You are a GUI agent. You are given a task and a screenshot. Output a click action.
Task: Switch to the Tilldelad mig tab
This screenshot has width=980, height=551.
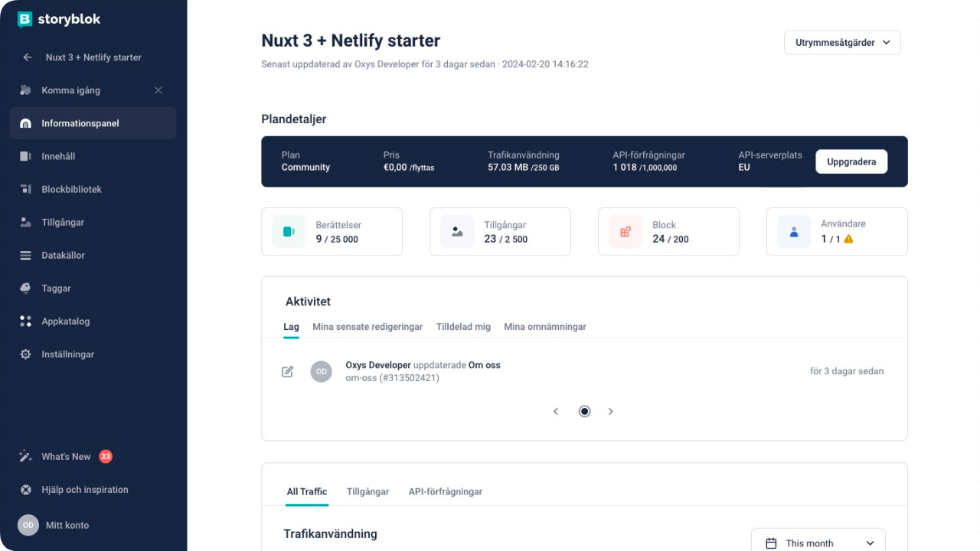[x=463, y=327]
